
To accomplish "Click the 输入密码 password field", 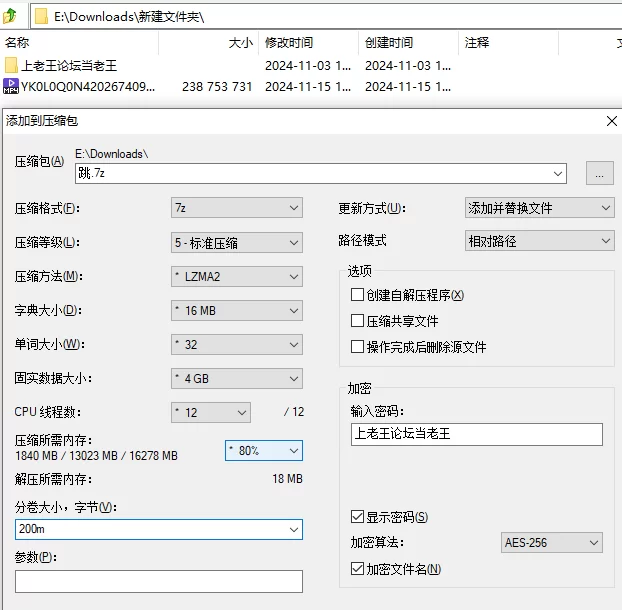I will click(x=477, y=434).
